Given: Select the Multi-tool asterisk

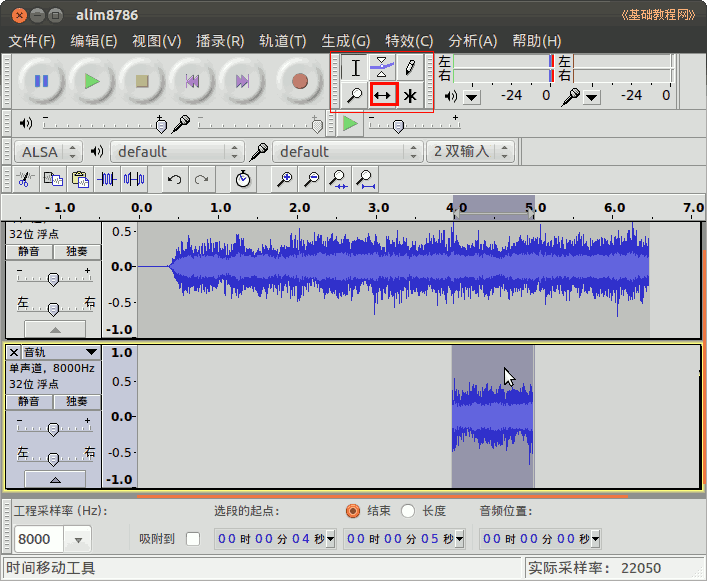Looking at the screenshot, I should pos(410,96).
